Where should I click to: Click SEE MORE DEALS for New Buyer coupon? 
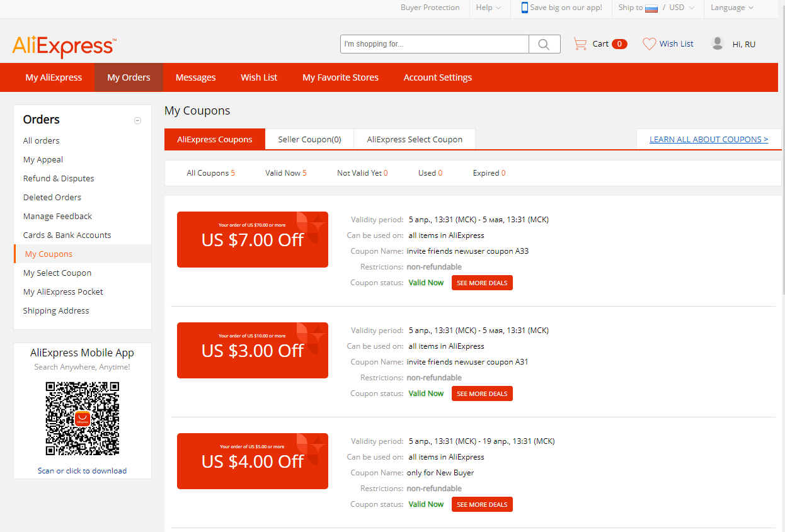click(x=482, y=504)
